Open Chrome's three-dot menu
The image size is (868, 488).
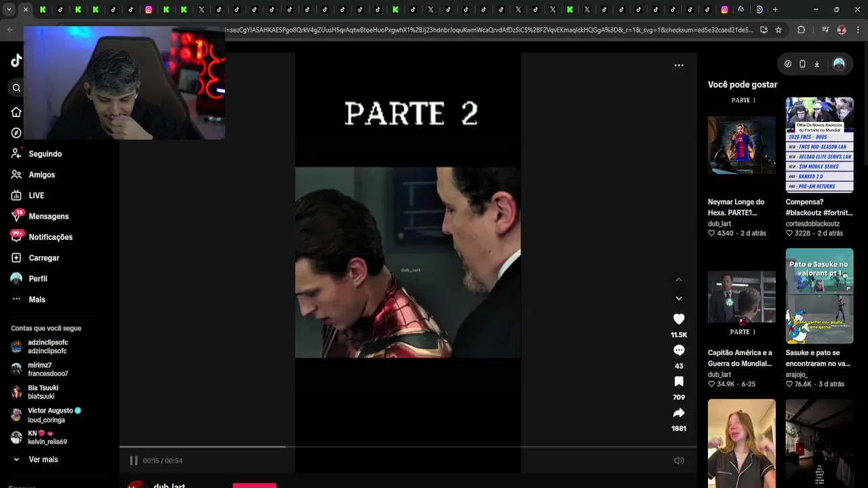pos(857,30)
